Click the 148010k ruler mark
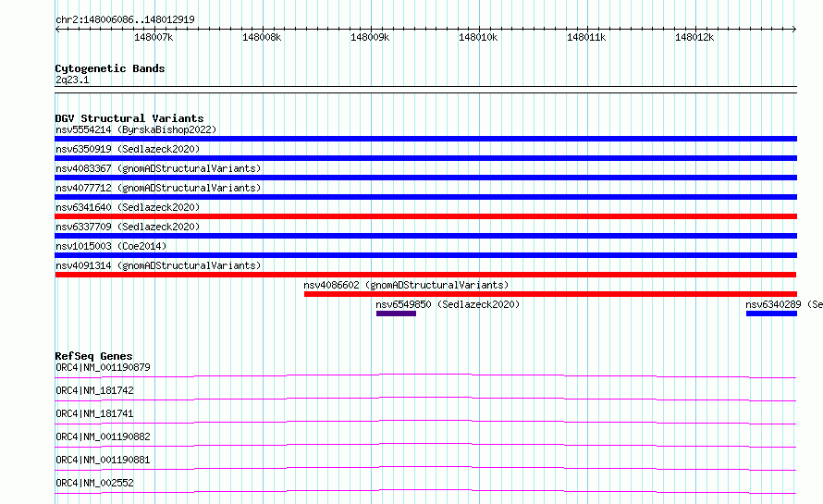Image resolution: width=823 pixels, height=504 pixels. tap(478, 37)
